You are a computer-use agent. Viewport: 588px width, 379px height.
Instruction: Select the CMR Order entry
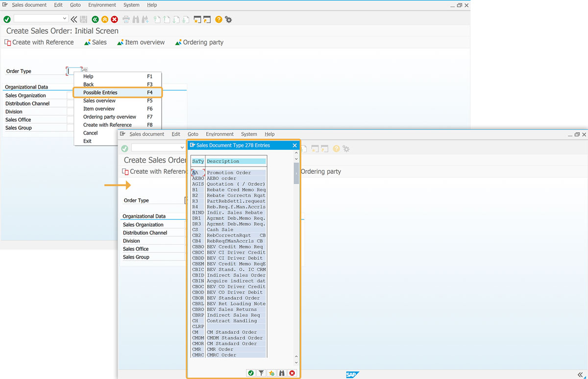pos(229,349)
